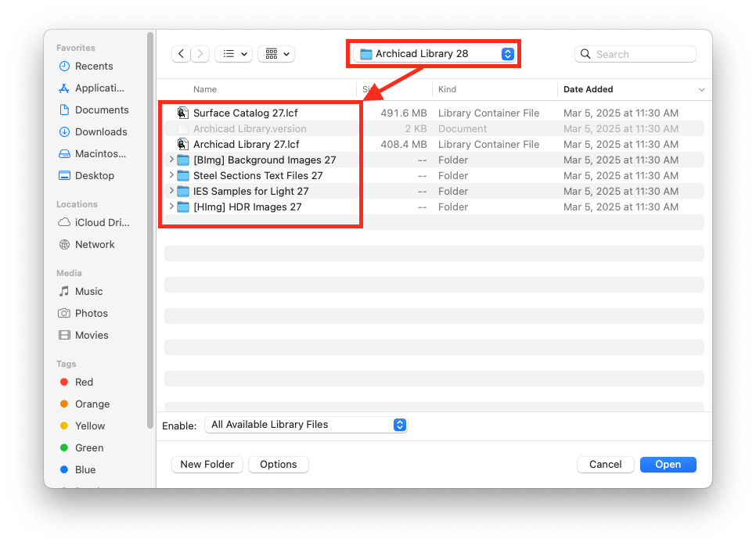756x546 pixels.
Task: Filter by the Red tag
Action: pyautogui.click(x=84, y=383)
